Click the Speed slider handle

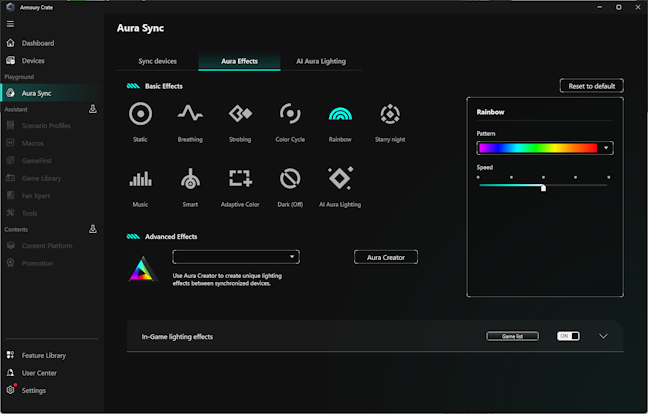[543, 188]
